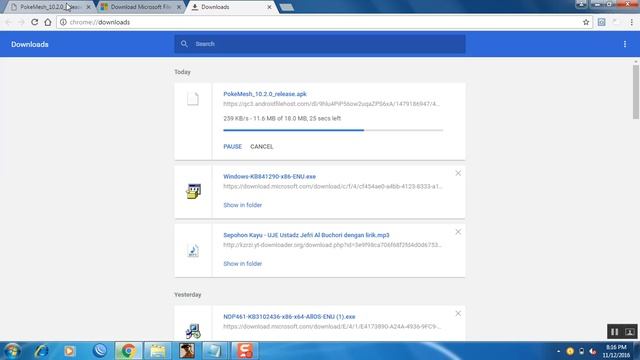Image resolution: width=640 pixels, height=360 pixels.
Task: Click the NDP461 installer file icon
Action: tap(193, 331)
